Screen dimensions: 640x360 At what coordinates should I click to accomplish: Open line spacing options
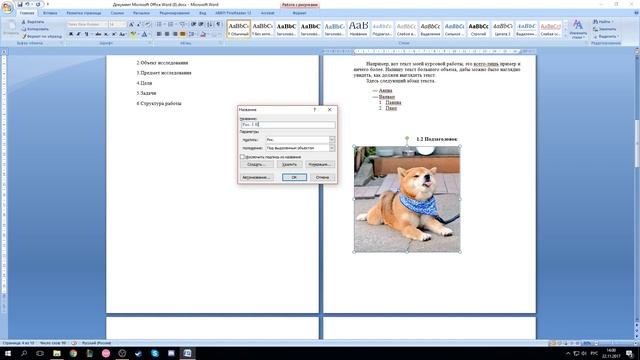tap(192, 34)
